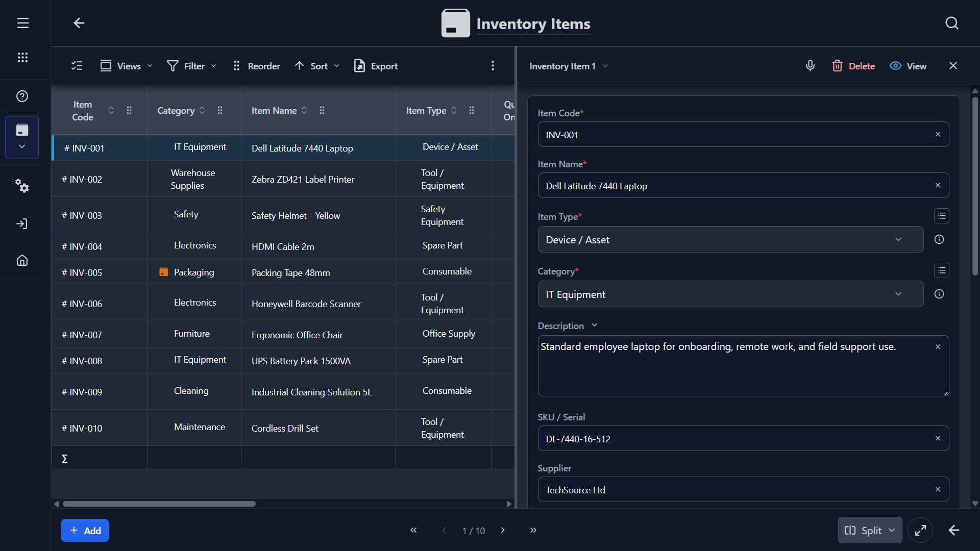Image resolution: width=980 pixels, height=551 pixels.
Task: Clear the Supplier field
Action: point(938,489)
